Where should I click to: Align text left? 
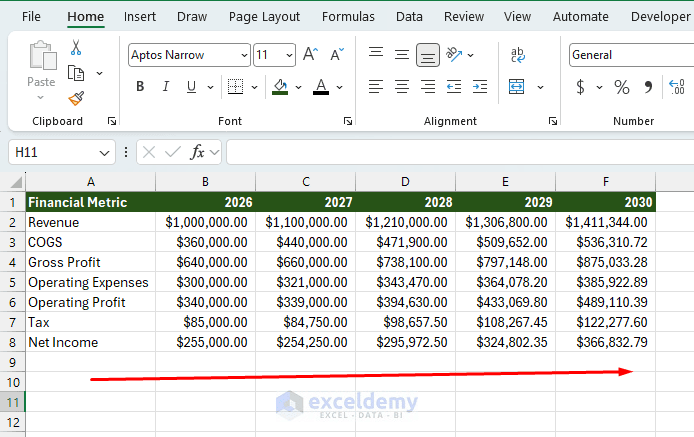[x=376, y=87]
